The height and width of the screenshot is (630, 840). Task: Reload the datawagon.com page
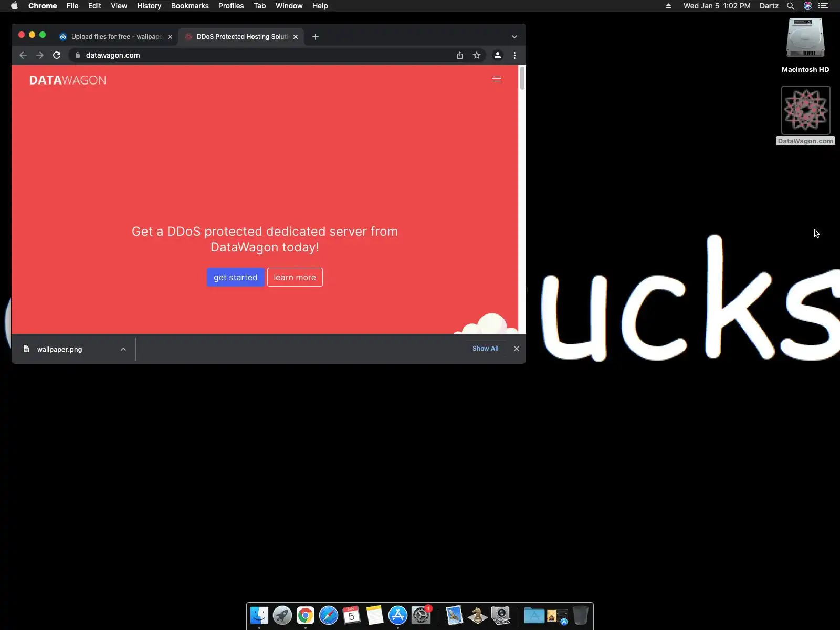[x=57, y=55]
